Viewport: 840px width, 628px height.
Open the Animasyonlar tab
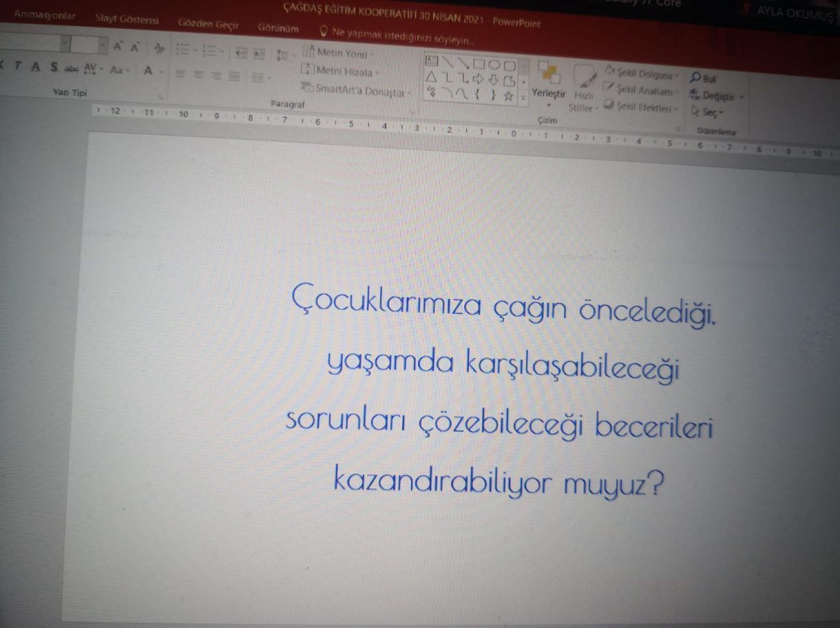click(45, 15)
